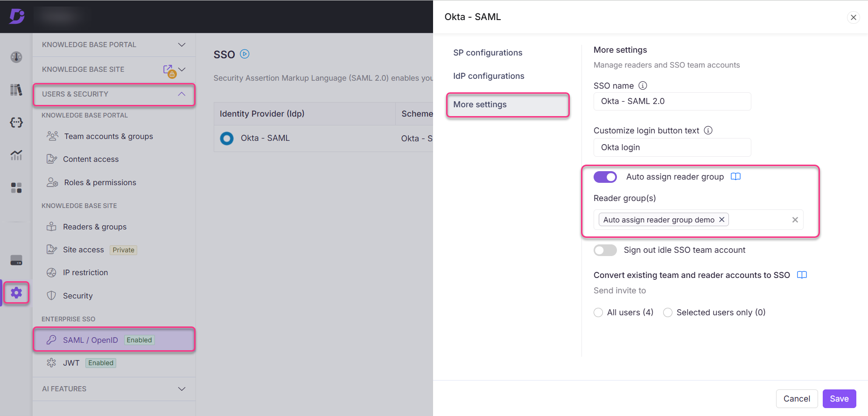
Task: Enable Sign out idle SSO team account toggle
Action: pyautogui.click(x=605, y=250)
